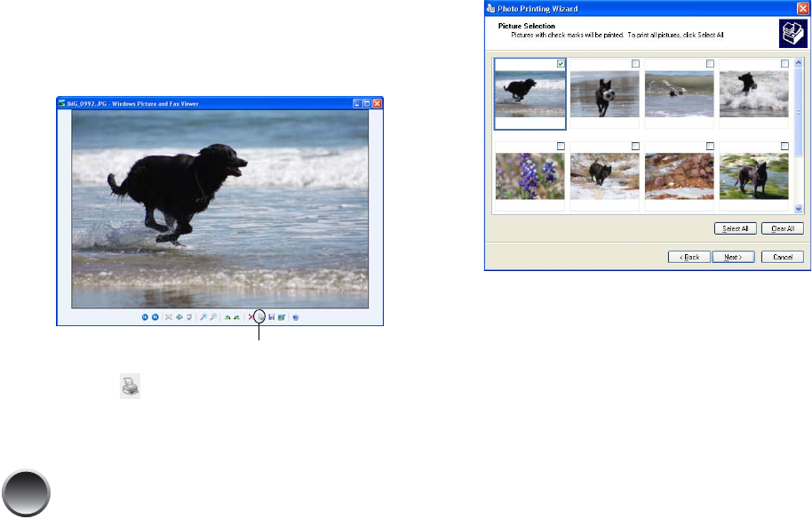Viewport: 812px width, 519px height.
Task: Uncheck the first running dog photo
Action: coord(560,64)
